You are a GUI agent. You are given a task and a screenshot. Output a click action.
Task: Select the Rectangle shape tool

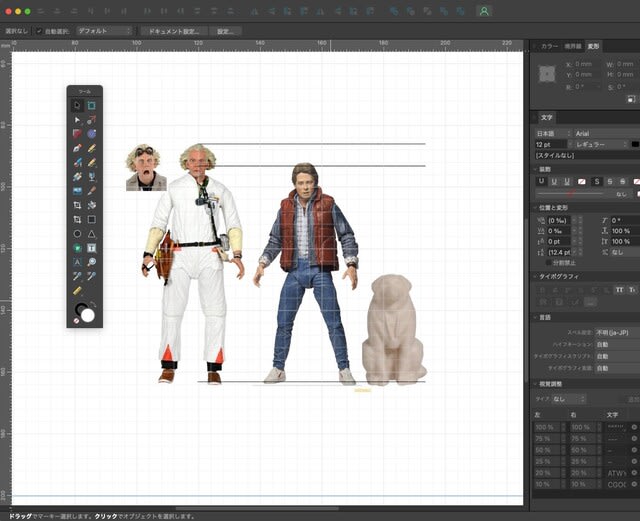[x=91, y=219]
